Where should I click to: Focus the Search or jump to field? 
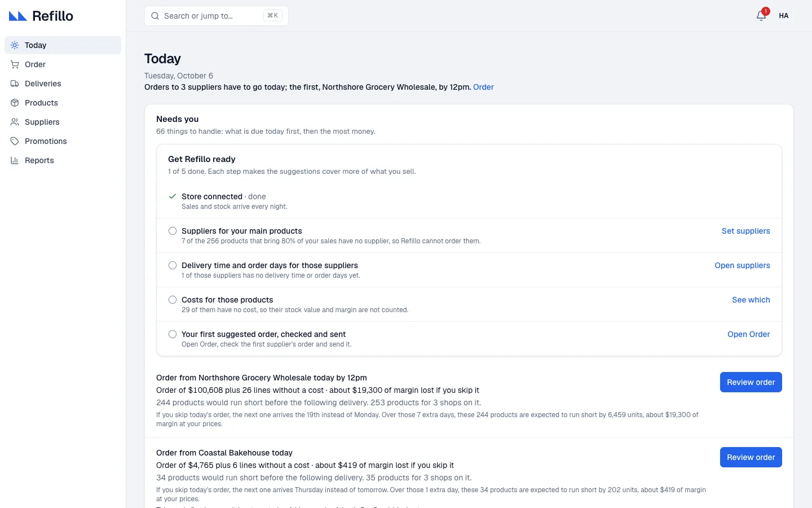(217, 16)
